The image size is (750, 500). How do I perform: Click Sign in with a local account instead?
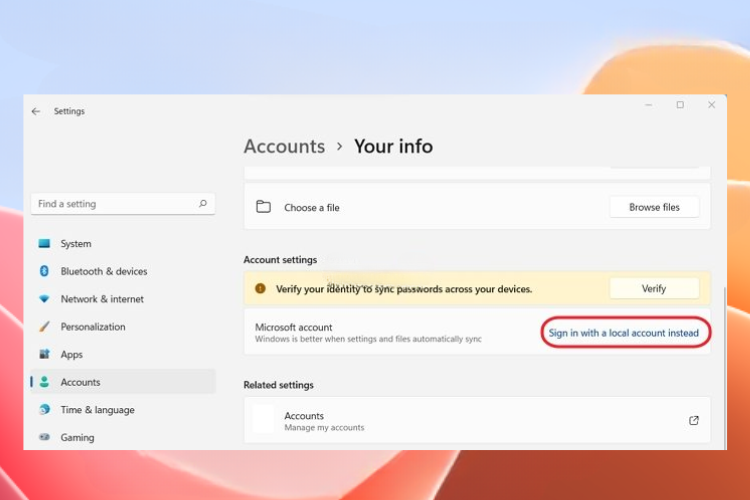tap(624, 333)
